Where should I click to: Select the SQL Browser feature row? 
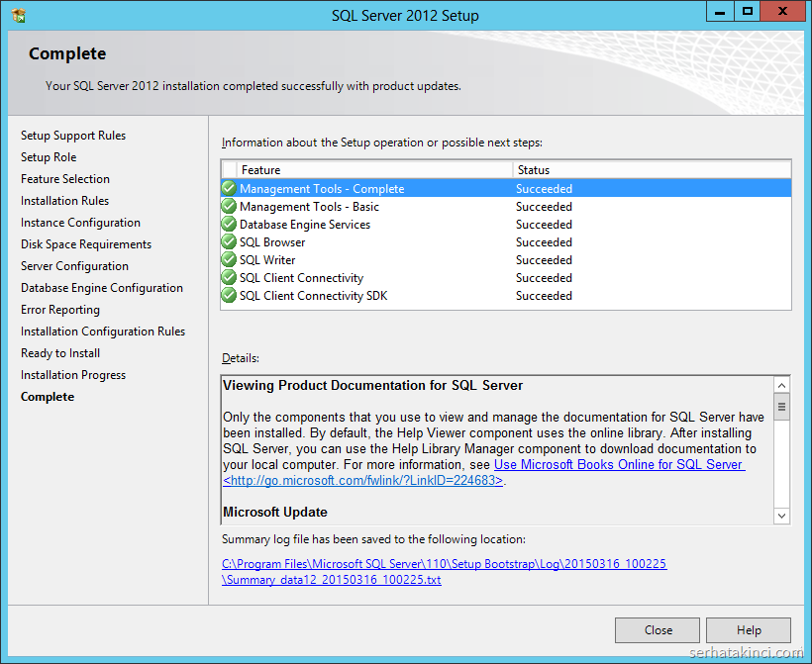point(506,241)
